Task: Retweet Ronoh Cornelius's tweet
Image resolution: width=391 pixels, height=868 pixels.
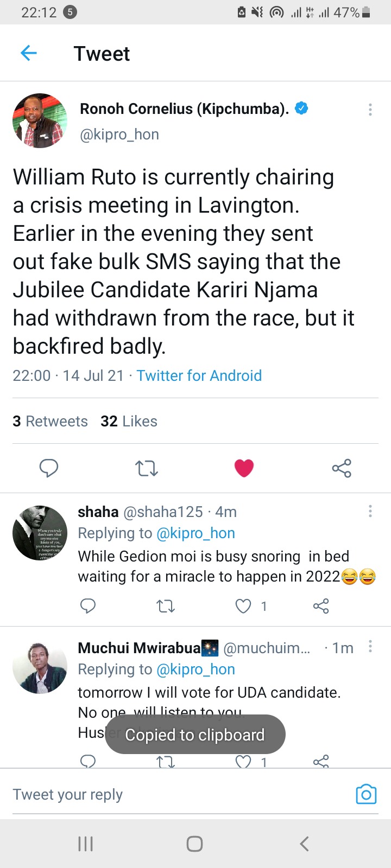Action: coord(147,468)
